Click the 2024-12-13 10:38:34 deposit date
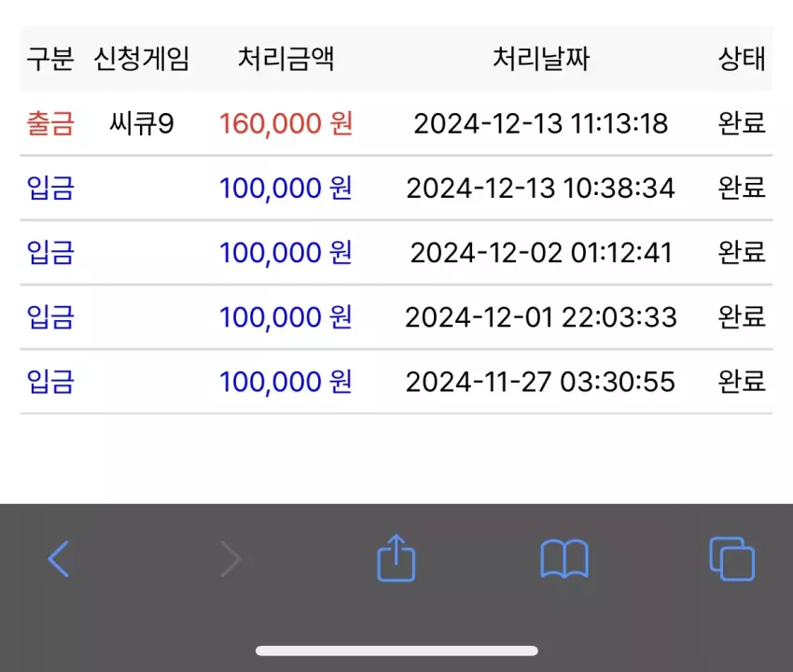 [540, 189]
